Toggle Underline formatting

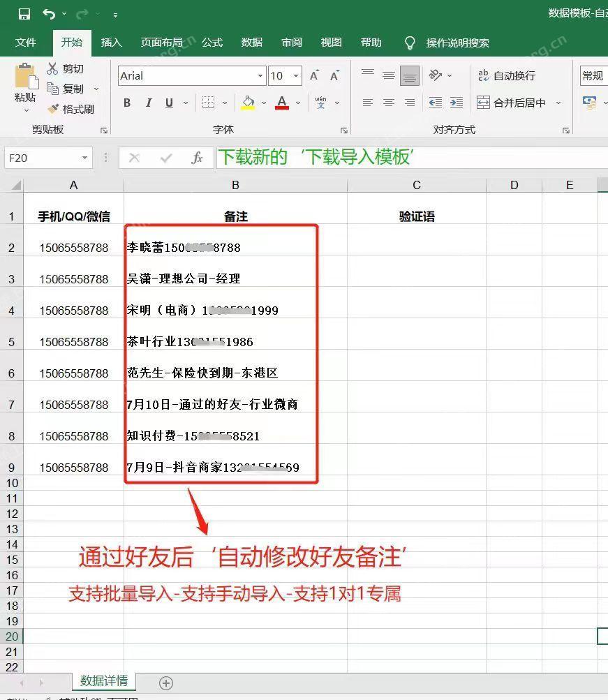(x=169, y=103)
